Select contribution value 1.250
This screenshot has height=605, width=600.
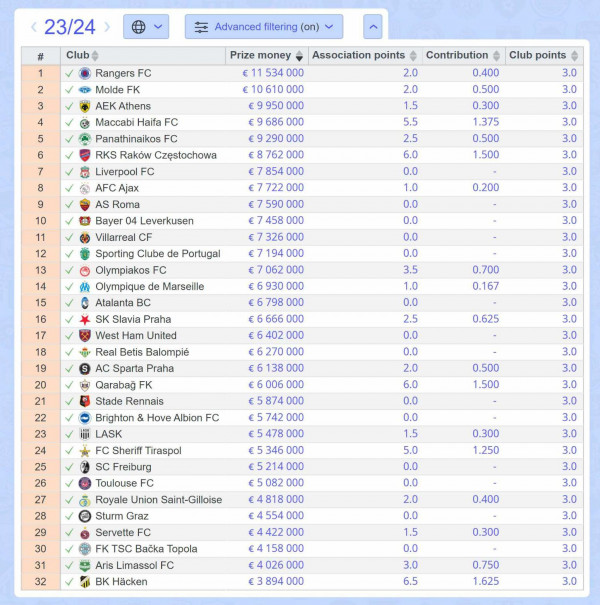tap(485, 450)
